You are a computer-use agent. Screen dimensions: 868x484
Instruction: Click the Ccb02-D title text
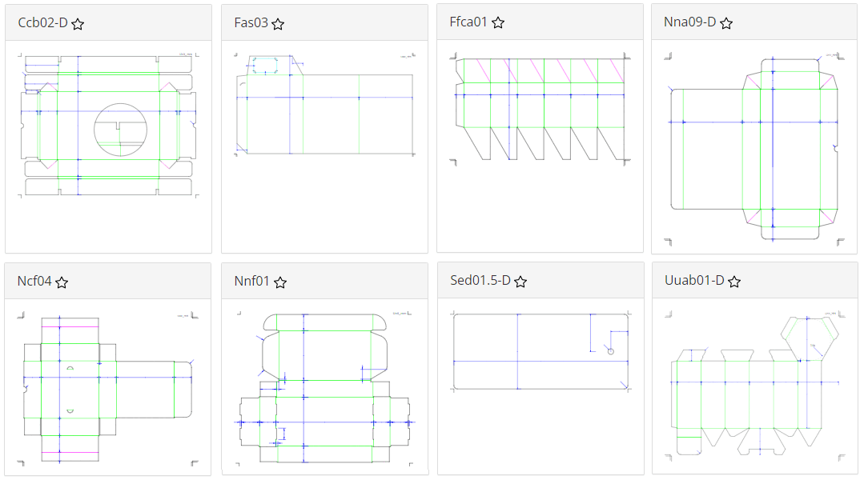(x=42, y=22)
